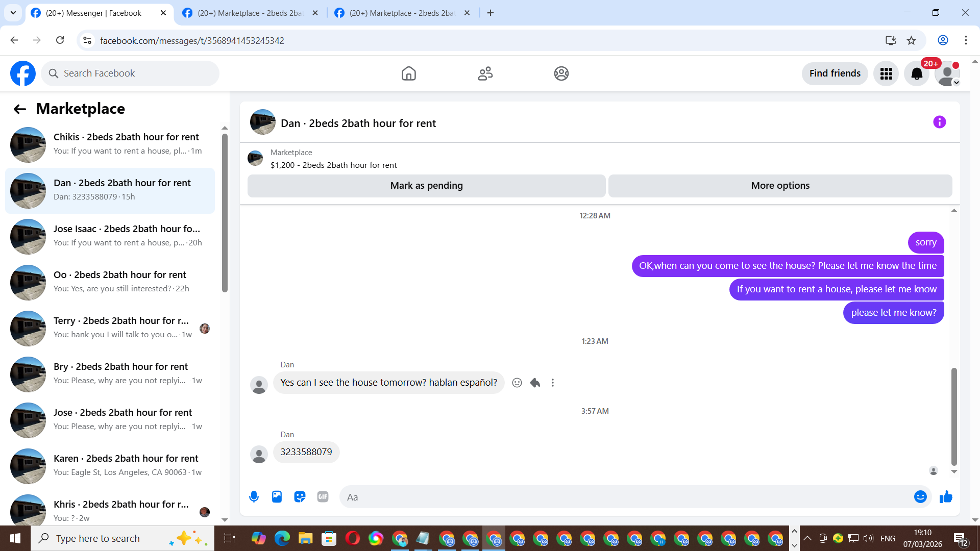Open the Marketplace listing thumbnail in header
This screenshot has height=551, width=980.
tap(255, 158)
